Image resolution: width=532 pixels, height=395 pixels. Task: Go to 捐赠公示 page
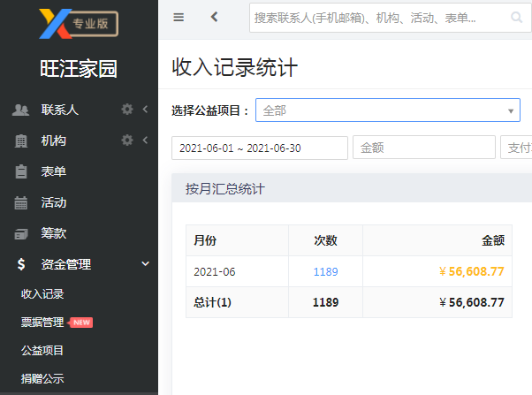pos(42,378)
